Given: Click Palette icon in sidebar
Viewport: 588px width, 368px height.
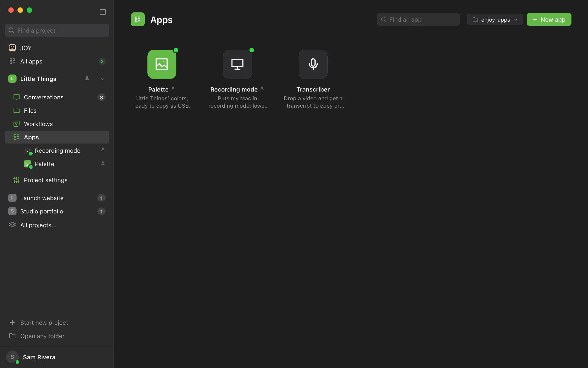Looking at the screenshot, I should coord(28,164).
